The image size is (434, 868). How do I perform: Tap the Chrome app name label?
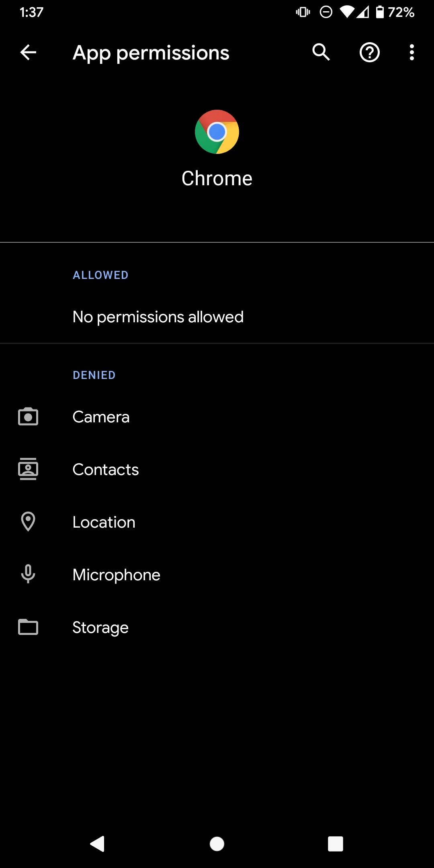pyautogui.click(x=217, y=178)
